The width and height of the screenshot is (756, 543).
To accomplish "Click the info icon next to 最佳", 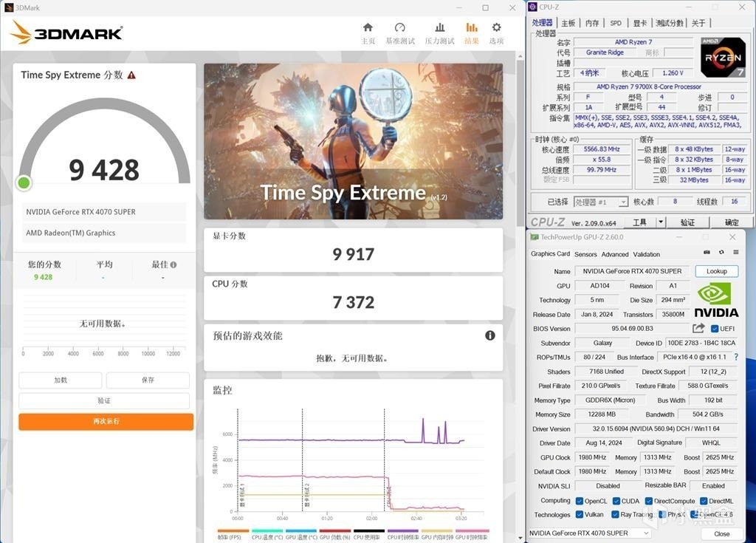I will pos(173,264).
